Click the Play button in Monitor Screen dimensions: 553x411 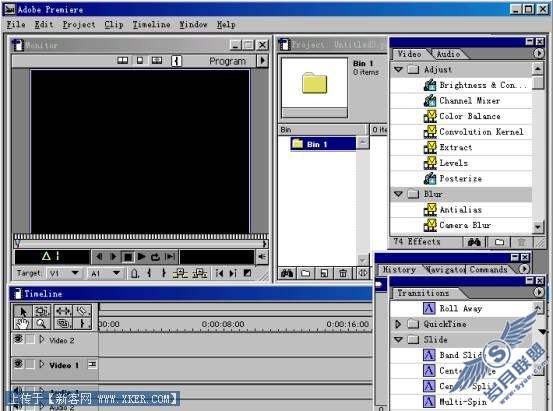[x=141, y=257]
